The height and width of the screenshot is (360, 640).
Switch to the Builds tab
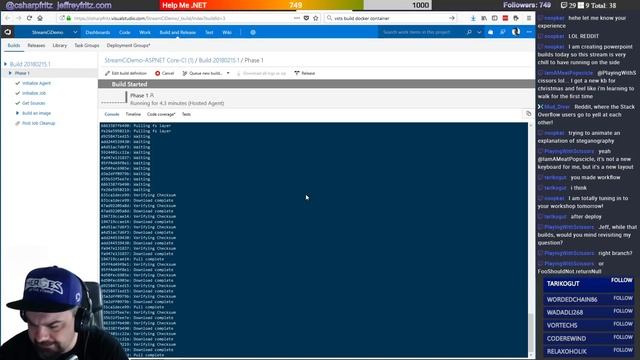[x=13, y=46]
